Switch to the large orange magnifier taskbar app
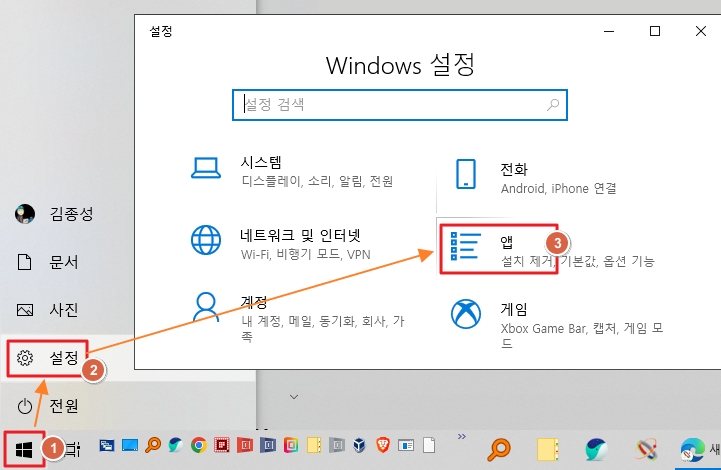Image resolution: width=721 pixels, height=470 pixels. [x=499, y=449]
